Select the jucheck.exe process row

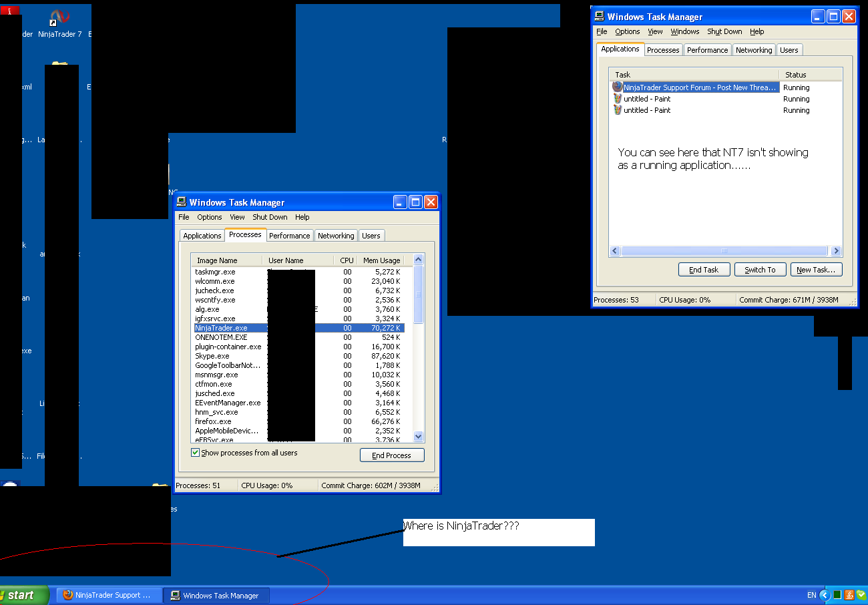pos(298,290)
